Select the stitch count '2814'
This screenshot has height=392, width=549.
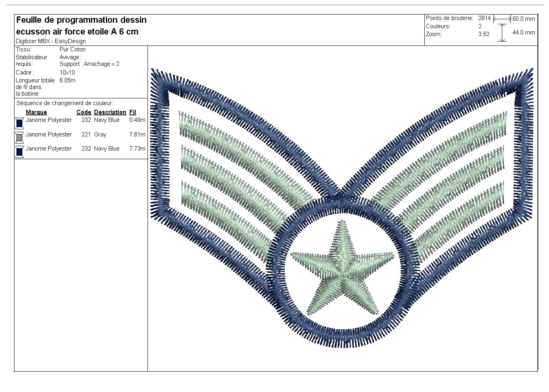point(485,18)
